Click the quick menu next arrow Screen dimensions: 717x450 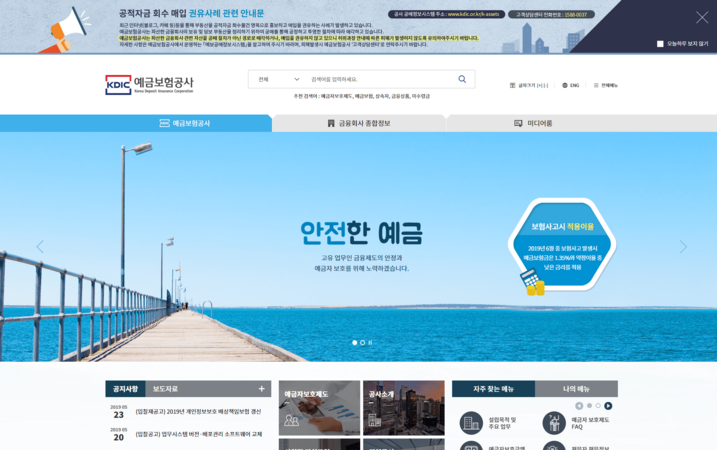coord(608,406)
